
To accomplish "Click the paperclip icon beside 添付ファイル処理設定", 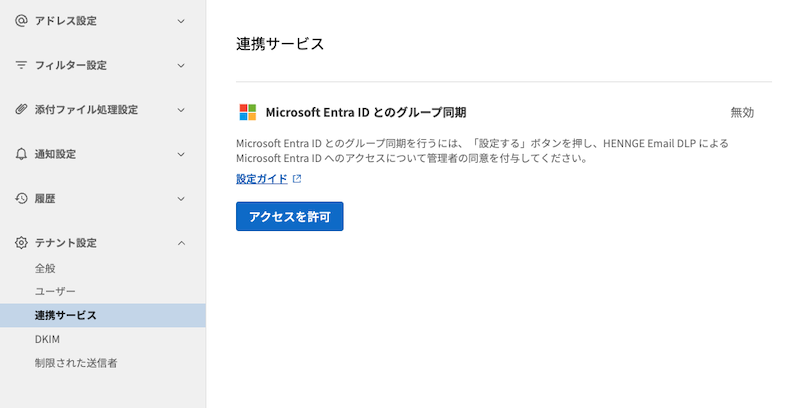I will [21, 109].
